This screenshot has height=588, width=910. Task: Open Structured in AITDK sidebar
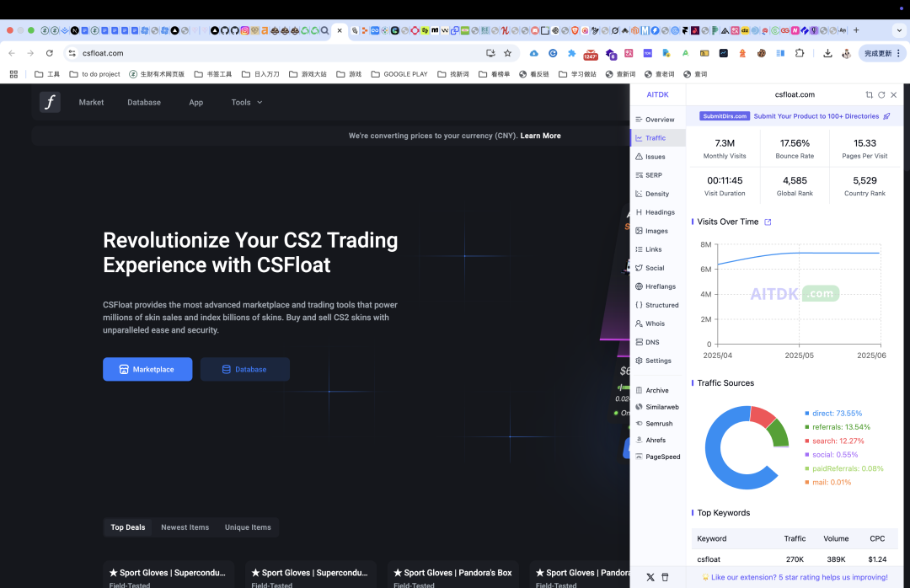(657, 305)
